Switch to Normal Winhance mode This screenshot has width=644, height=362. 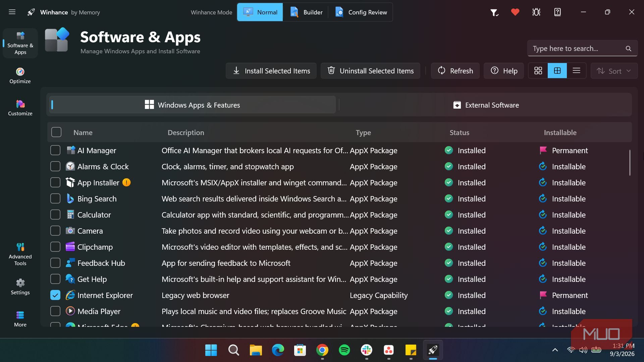pyautogui.click(x=260, y=12)
